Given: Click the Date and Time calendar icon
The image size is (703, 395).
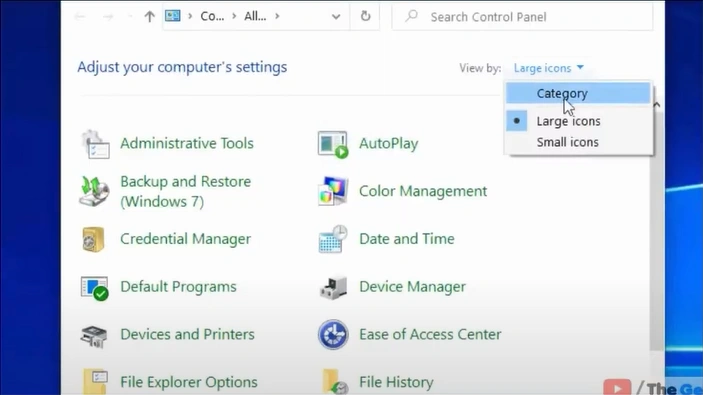Looking at the screenshot, I should 333,239.
